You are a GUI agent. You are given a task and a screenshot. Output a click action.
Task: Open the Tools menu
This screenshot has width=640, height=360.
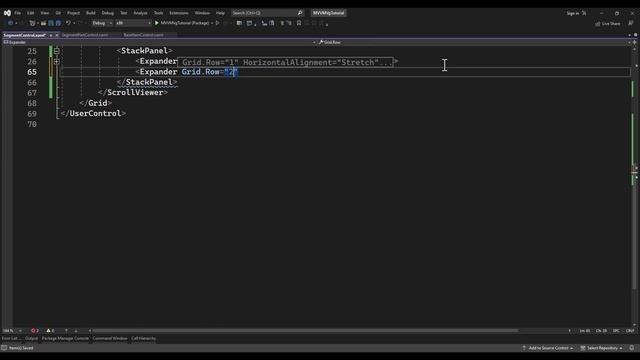(x=158, y=13)
